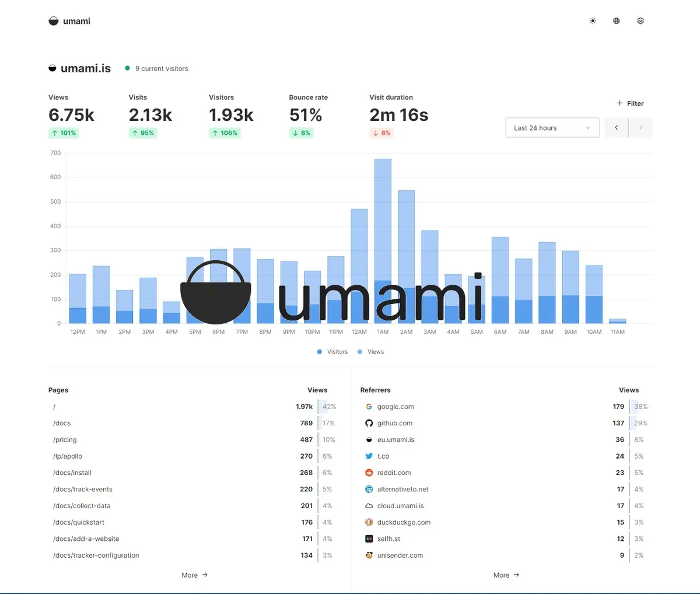Click the Google favicon next to google.com
700x594 pixels.
coord(369,407)
